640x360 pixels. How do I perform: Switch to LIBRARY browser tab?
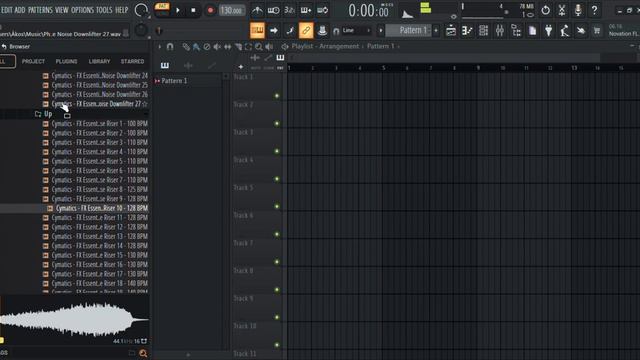99,61
